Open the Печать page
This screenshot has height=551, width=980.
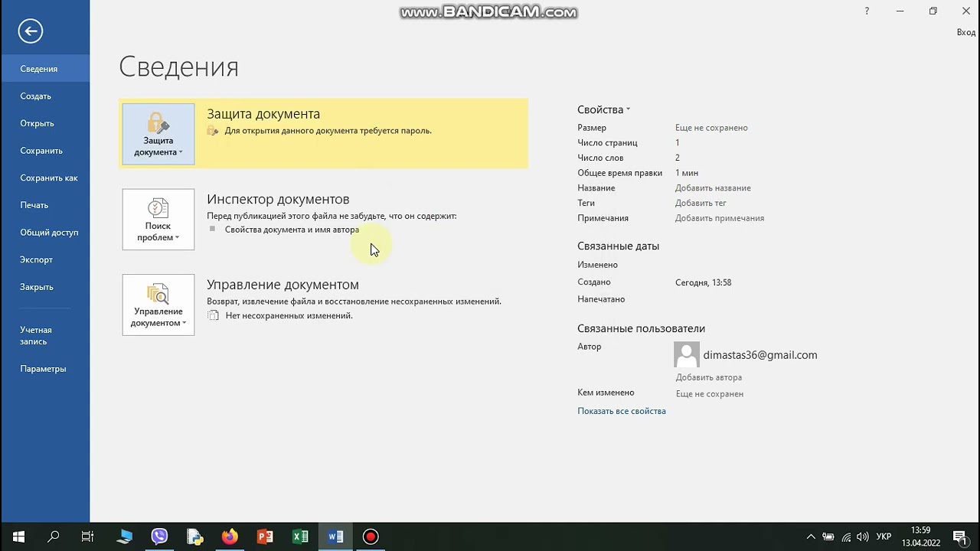pyautogui.click(x=45, y=205)
